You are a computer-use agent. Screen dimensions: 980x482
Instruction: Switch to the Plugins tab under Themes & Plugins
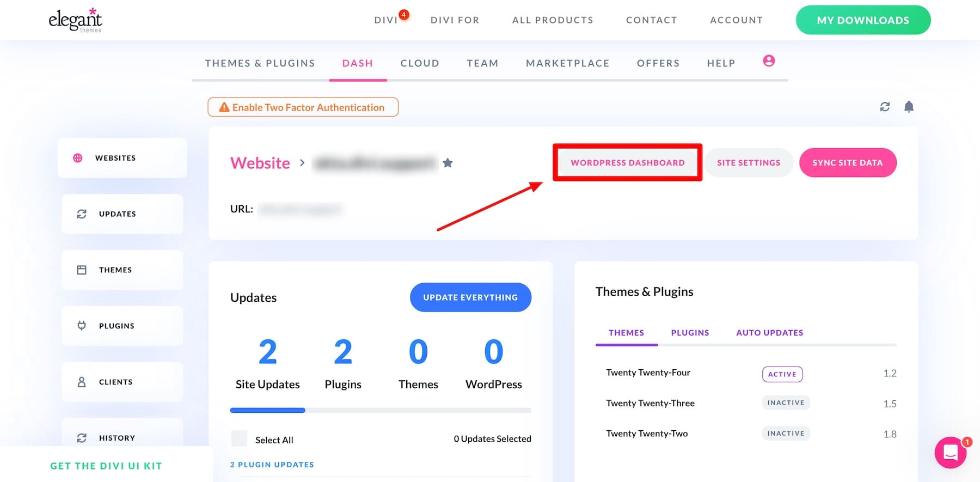tap(689, 332)
